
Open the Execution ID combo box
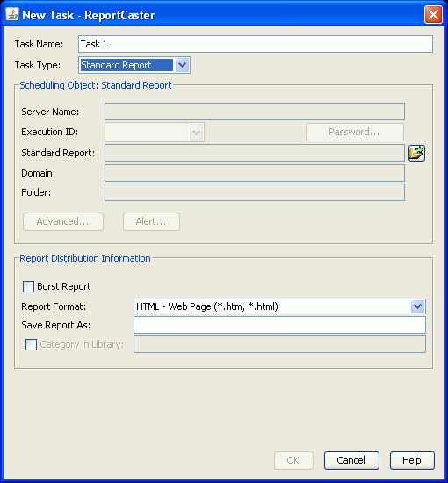155,132
